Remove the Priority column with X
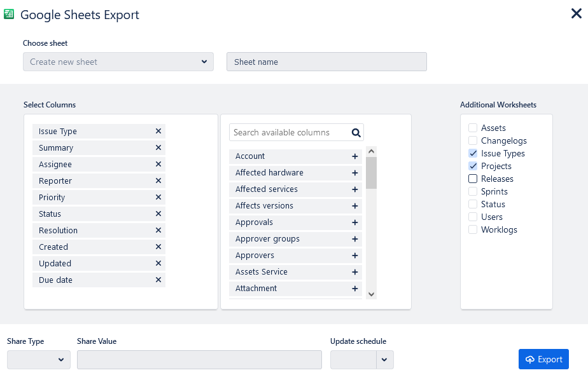This screenshot has width=588, height=375. (x=158, y=198)
